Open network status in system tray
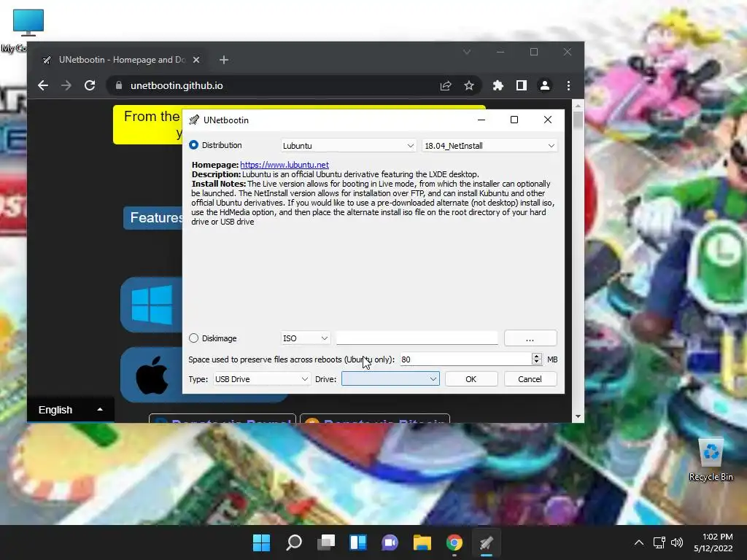 (x=659, y=542)
